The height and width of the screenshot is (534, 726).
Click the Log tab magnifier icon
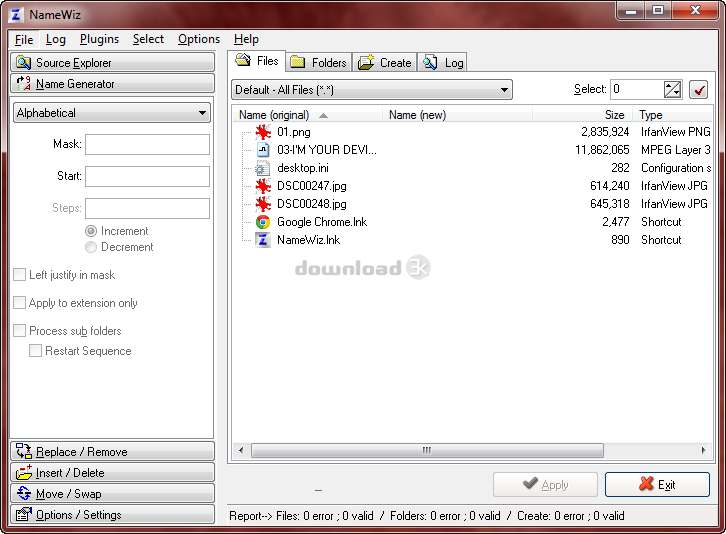pos(430,62)
